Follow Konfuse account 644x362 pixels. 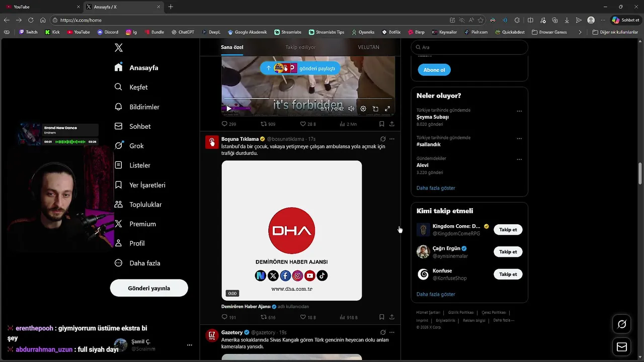tap(508, 274)
